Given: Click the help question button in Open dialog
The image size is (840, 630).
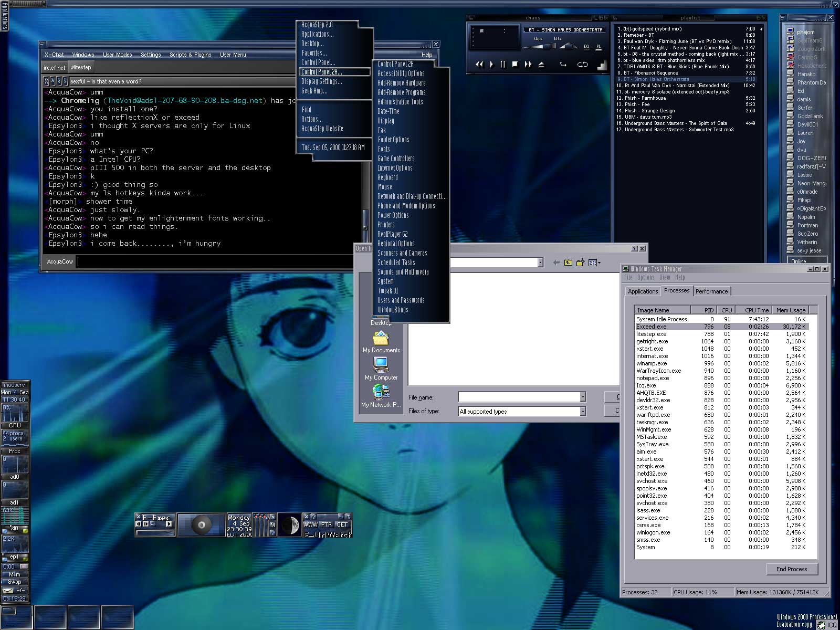Looking at the screenshot, I should (x=634, y=248).
